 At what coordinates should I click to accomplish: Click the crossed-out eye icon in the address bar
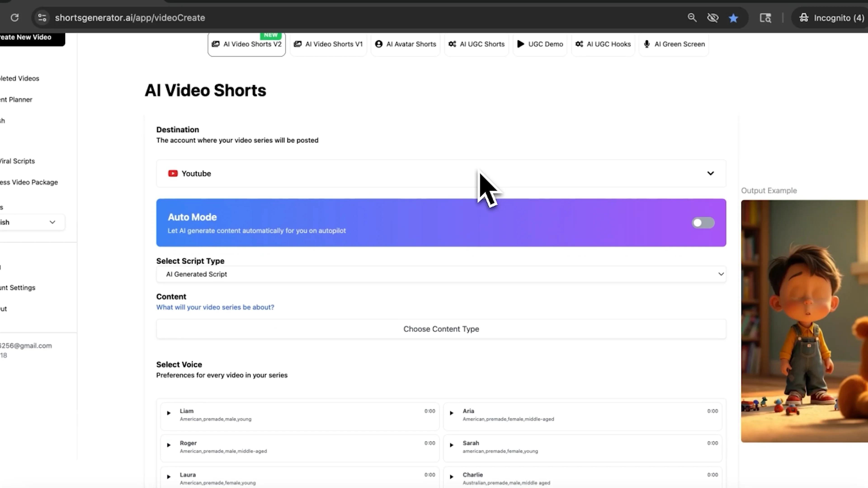[x=713, y=18]
